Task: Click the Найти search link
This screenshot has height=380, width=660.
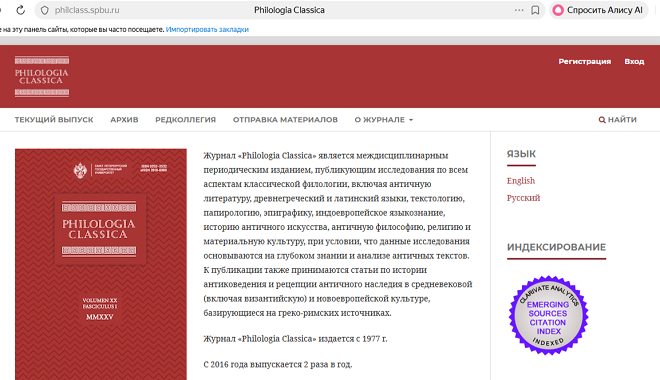Action: pos(617,120)
